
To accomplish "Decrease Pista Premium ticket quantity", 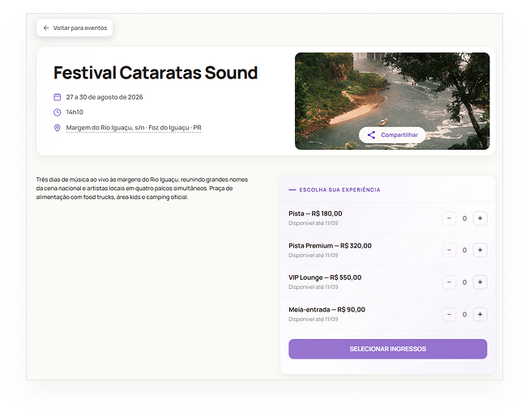I will pos(449,250).
